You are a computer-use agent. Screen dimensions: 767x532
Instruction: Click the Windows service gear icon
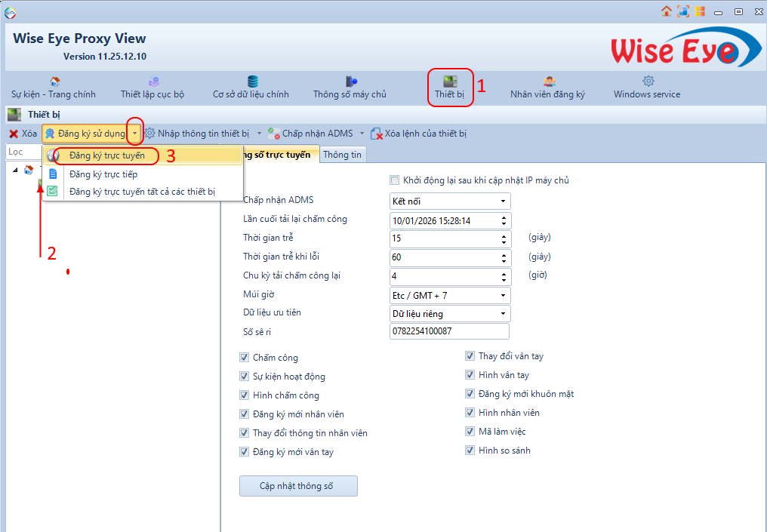[646, 85]
